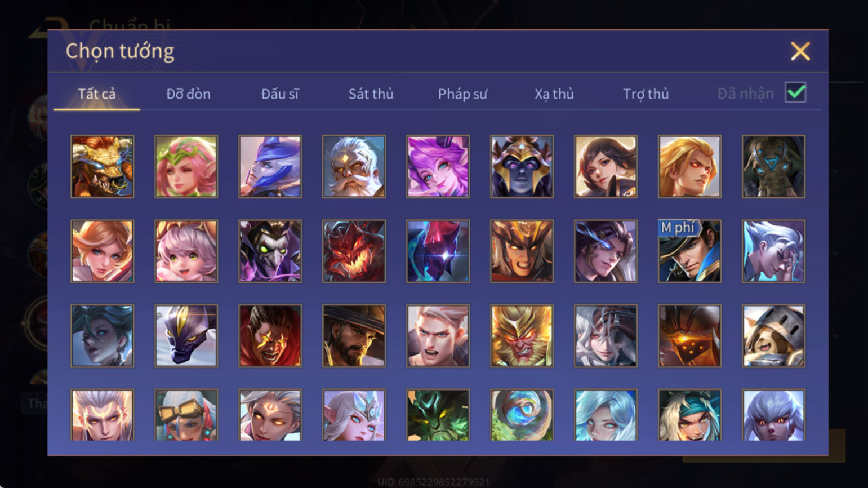The image size is (868, 488).
Task: Switch to the Pháp sư tab
Action: coord(462,94)
